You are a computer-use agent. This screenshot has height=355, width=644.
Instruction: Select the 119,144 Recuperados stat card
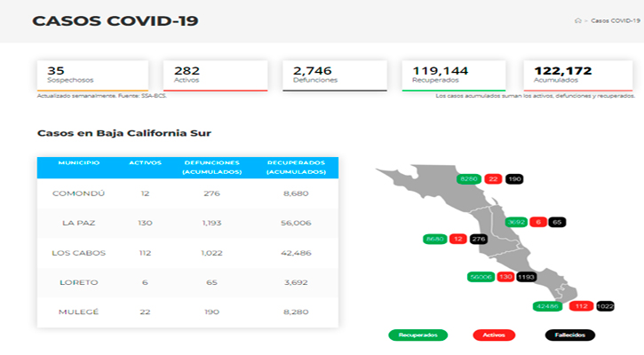tap(454, 76)
